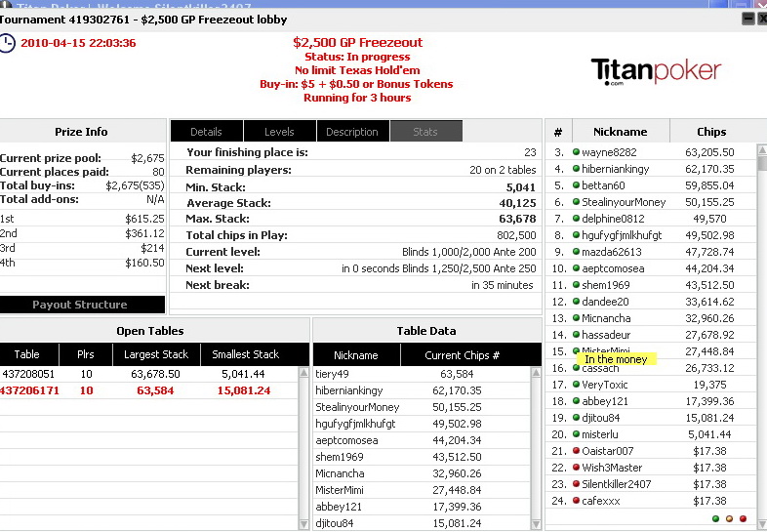Click the Table Data scrollbar down arrow
Screen dimensions: 767x532
pos(536,524)
